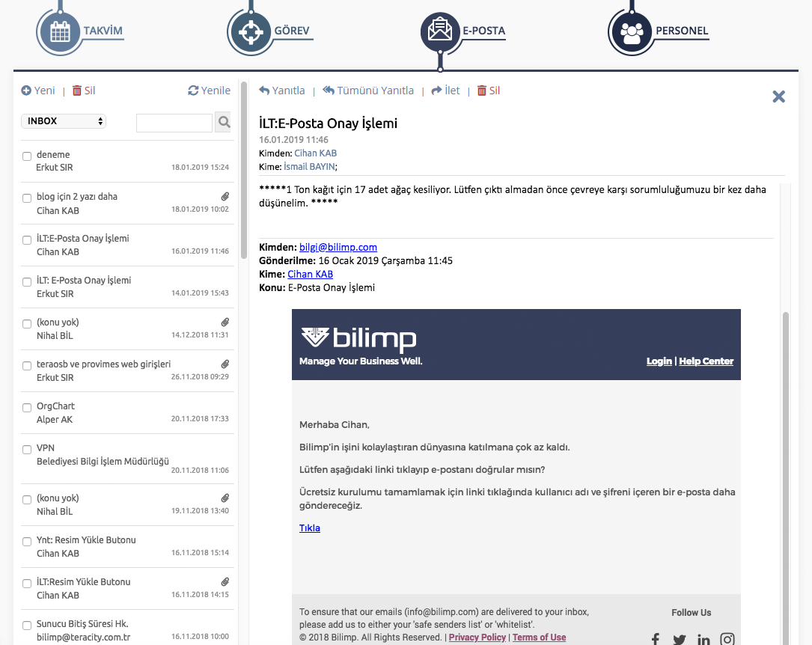812x645 pixels.
Task: Select the OrgChart email checkbox
Action: [x=27, y=408]
